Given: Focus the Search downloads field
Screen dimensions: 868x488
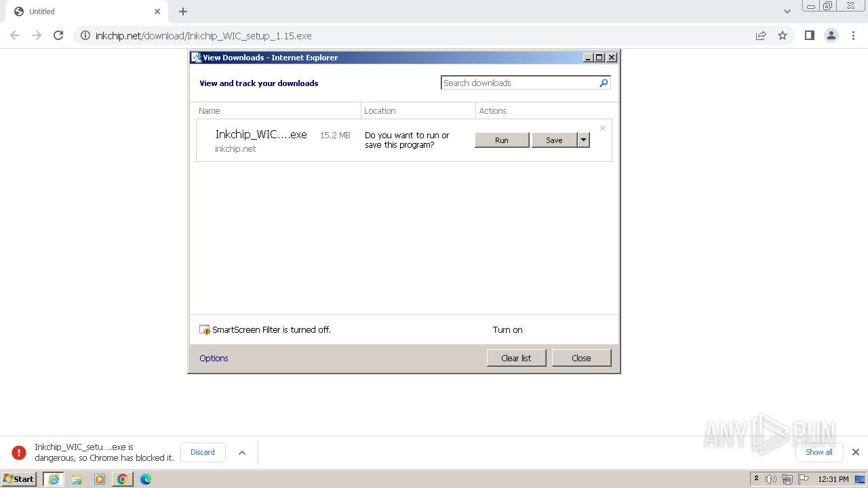Looking at the screenshot, I should coord(519,83).
